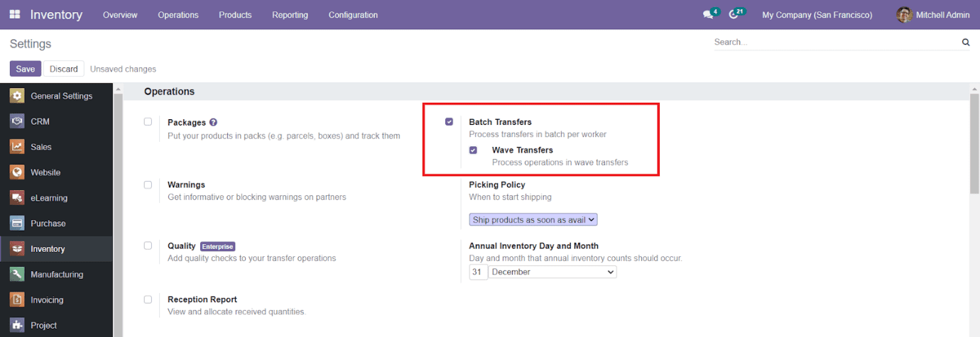980x337 pixels.
Task: Select the Website sidebar icon
Action: tap(17, 172)
